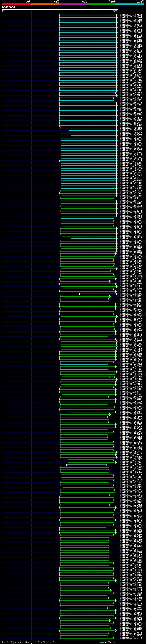
Task: Click hit label UniRef100_Q9M4E5
Action: pos(131,95)
